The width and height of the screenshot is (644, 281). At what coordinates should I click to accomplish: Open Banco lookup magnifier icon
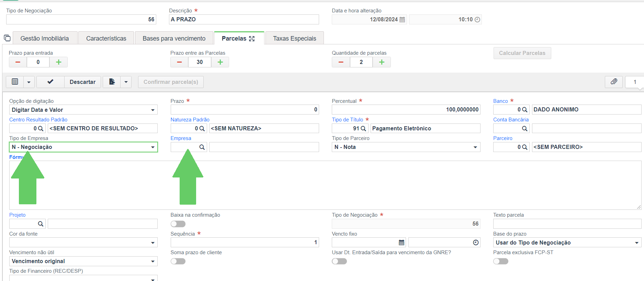tap(524, 110)
